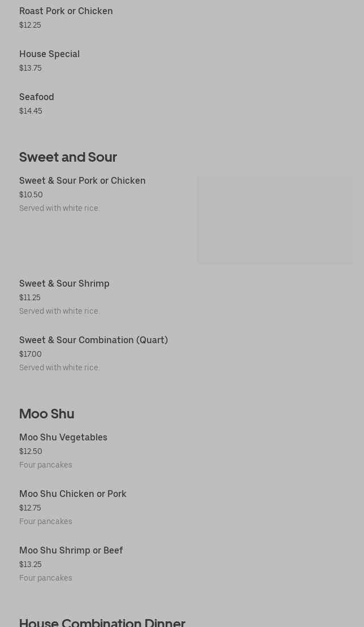
Task: Click the House Combination Dinner heading
Action: point(102,622)
